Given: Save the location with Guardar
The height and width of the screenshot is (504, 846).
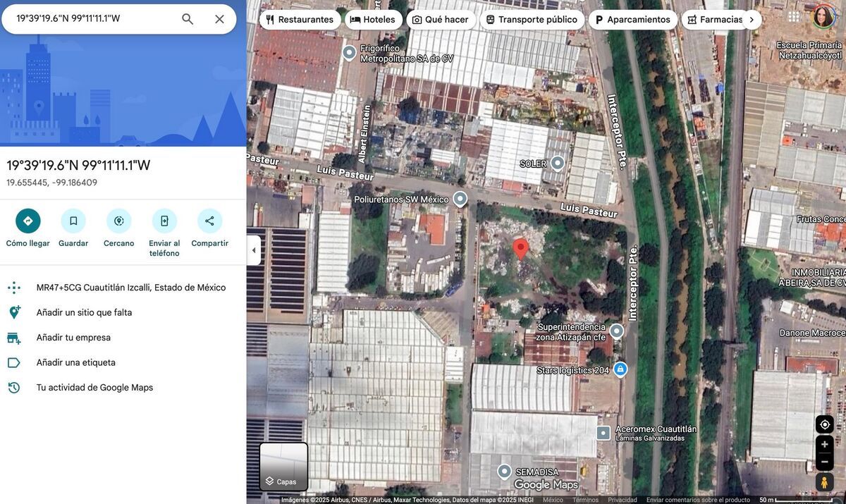Looking at the screenshot, I should [x=73, y=221].
